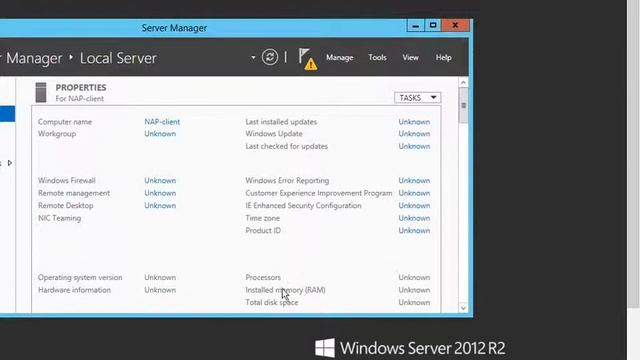Screen dimensions: 640x360
Task: Expand the TASKS dropdown
Action: [x=418, y=98]
